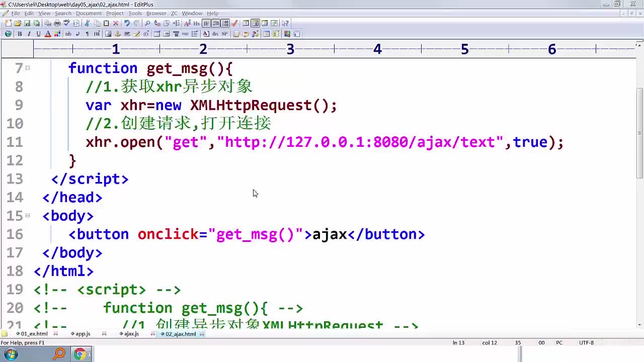The height and width of the screenshot is (362, 644).
Task: Click the Paste clipboard icon
Action: click(106, 23)
